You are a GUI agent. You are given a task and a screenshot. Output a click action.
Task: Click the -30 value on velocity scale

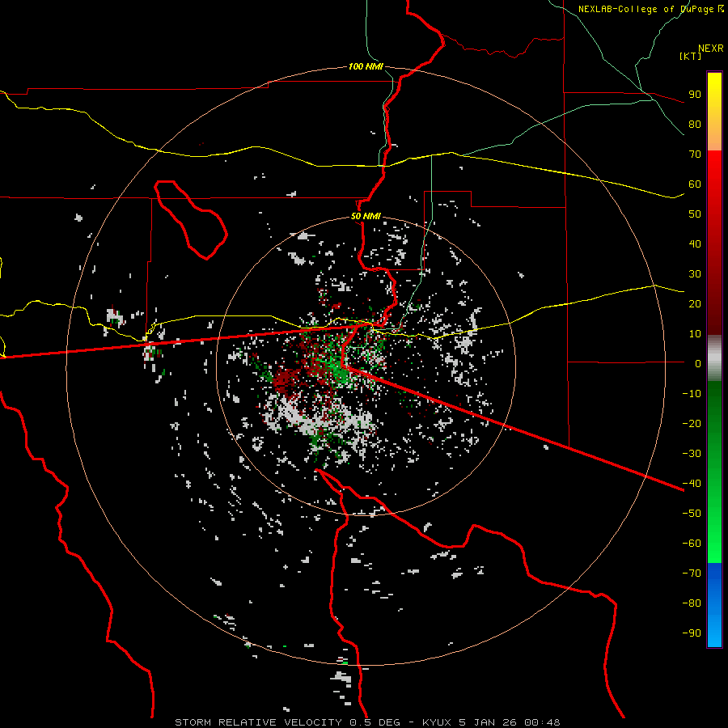692,454
